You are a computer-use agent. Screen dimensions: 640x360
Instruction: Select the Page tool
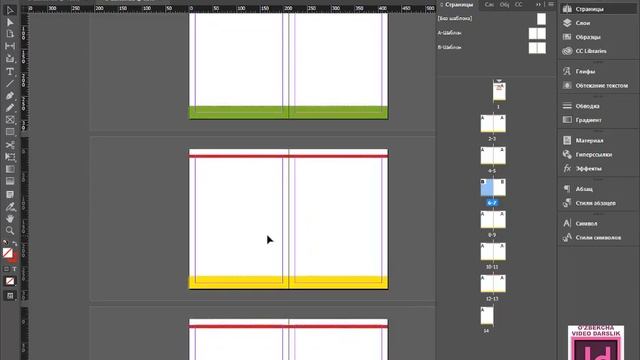point(10,34)
